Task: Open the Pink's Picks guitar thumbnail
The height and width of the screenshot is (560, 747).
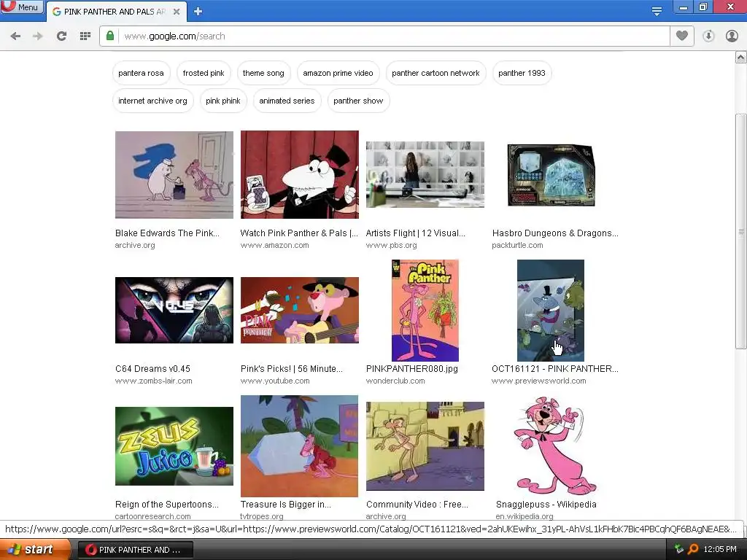Action: click(x=300, y=310)
